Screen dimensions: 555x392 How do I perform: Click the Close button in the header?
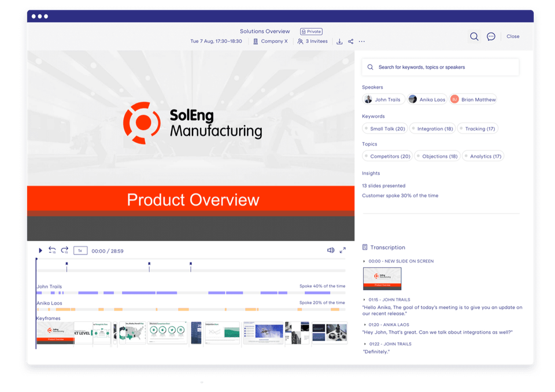513,36
